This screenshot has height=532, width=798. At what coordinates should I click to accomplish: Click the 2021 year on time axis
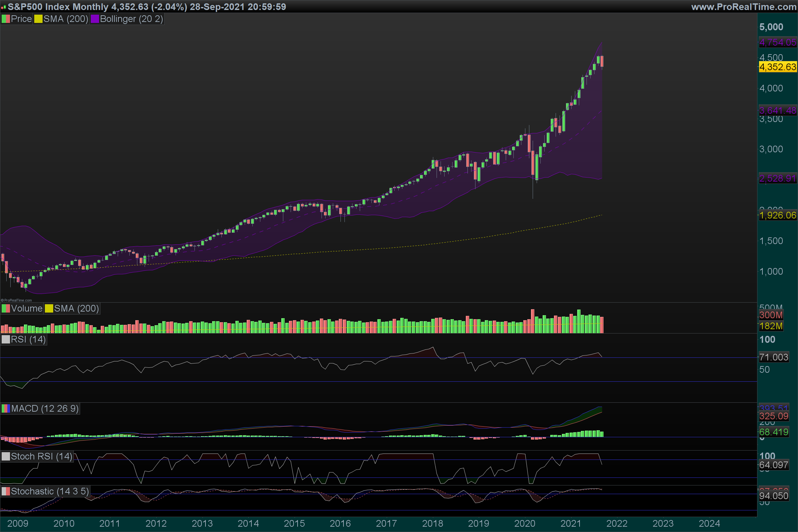click(x=571, y=523)
